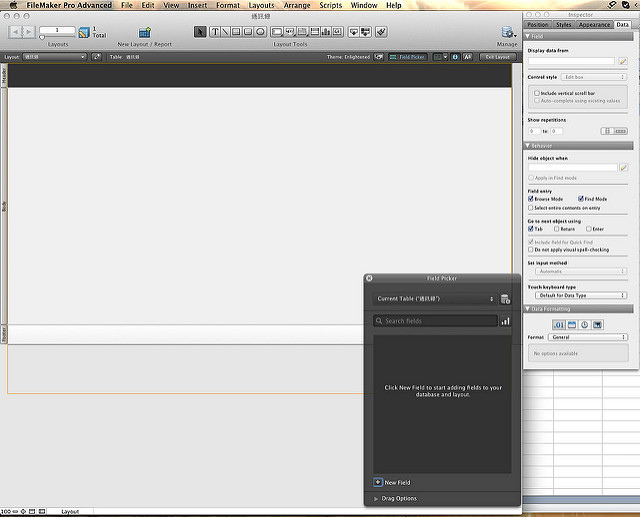This screenshot has height=517, width=640.
Task: Click New Field in Field Picker
Action: 392,482
